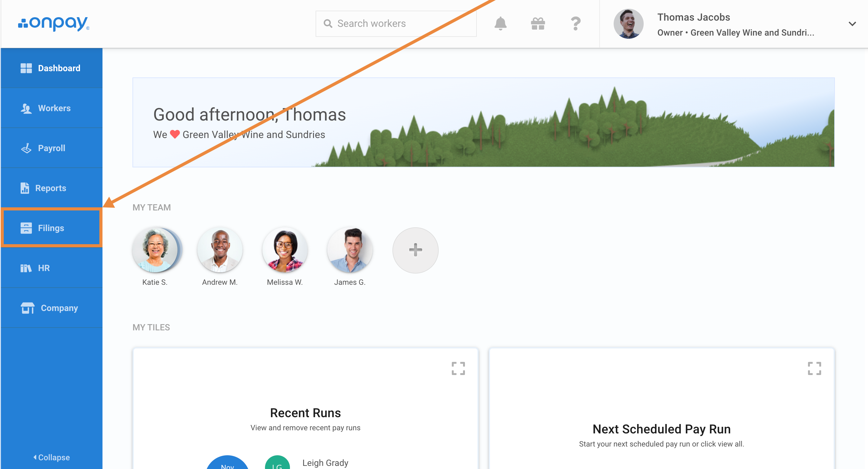This screenshot has width=868, height=469.
Task: Expand the Next Scheduled Pay Run tile
Action: [814, 368]
